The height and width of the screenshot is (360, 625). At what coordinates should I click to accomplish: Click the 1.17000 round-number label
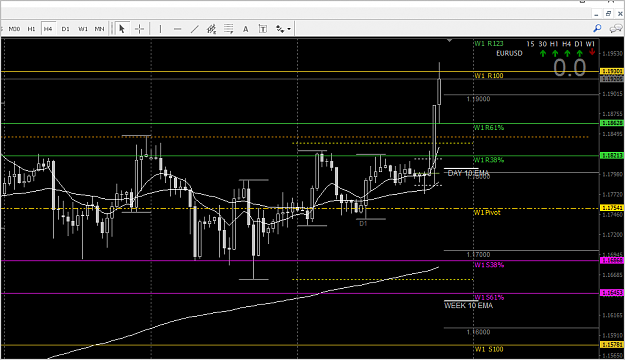478,254
